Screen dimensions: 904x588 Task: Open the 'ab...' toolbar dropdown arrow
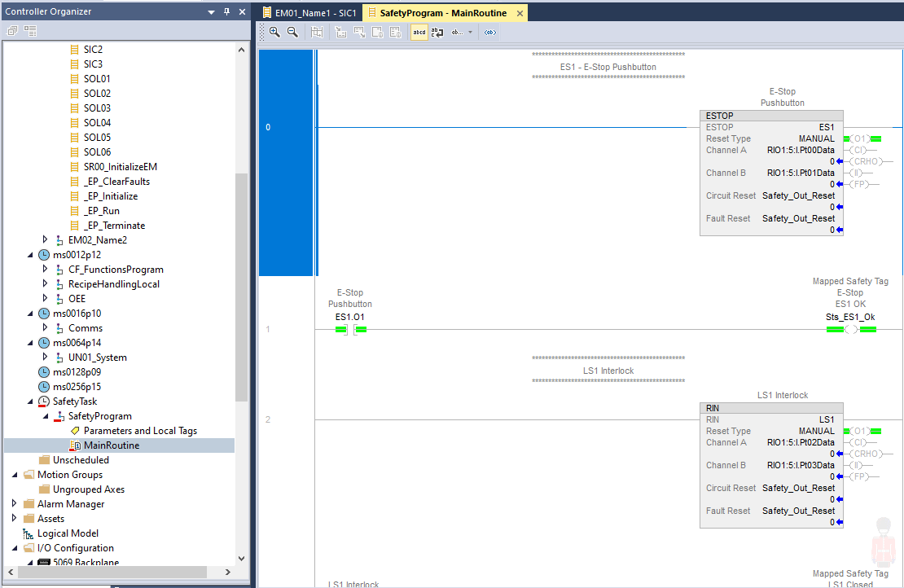[470, 33]
